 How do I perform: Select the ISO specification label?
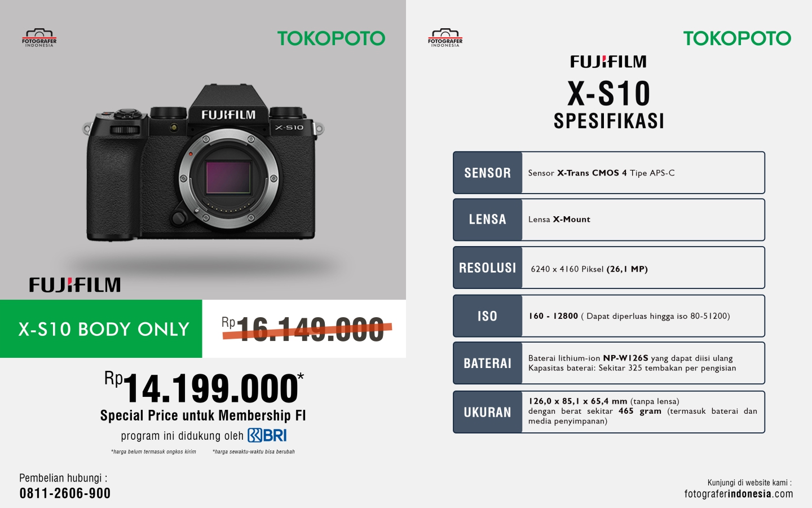[x=488, y=316]
